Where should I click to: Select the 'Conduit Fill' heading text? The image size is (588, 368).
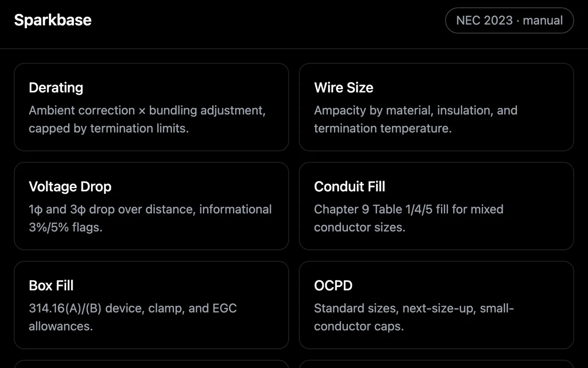pyautogui.click(x=349, y=187)
